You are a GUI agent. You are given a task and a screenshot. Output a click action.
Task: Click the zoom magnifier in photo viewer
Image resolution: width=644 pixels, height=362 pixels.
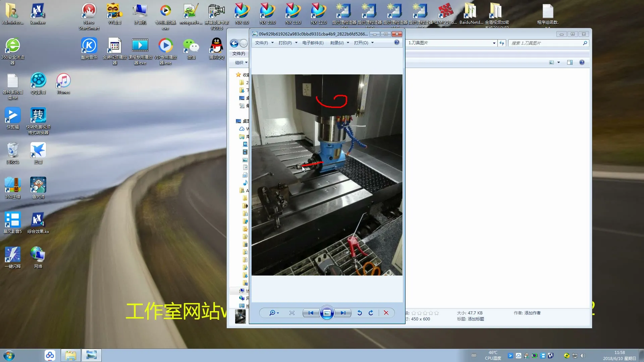click(272, 313)
